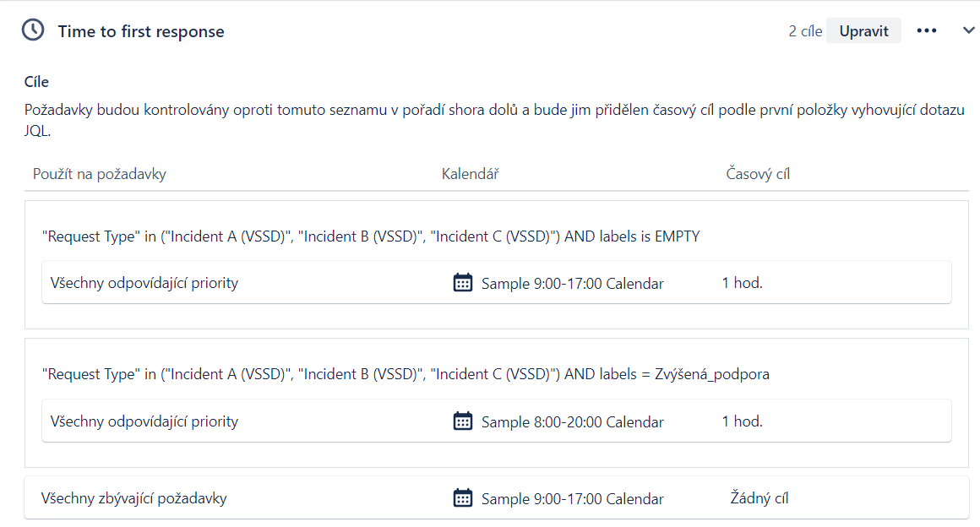This screenshot has height=527, width=980.
Task: Click the Žádný cíl time goal
Action: pos(759,498)
